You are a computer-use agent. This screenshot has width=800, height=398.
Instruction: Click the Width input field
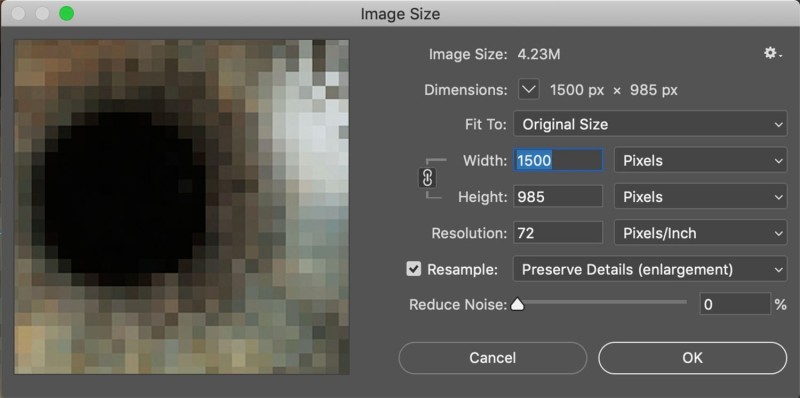click(558, 161)
